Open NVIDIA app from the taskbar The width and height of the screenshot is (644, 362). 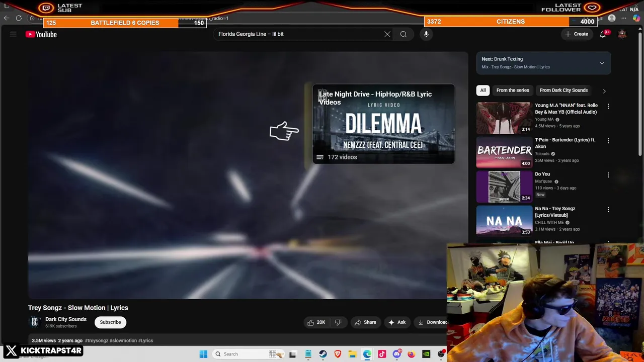point(426,354)
